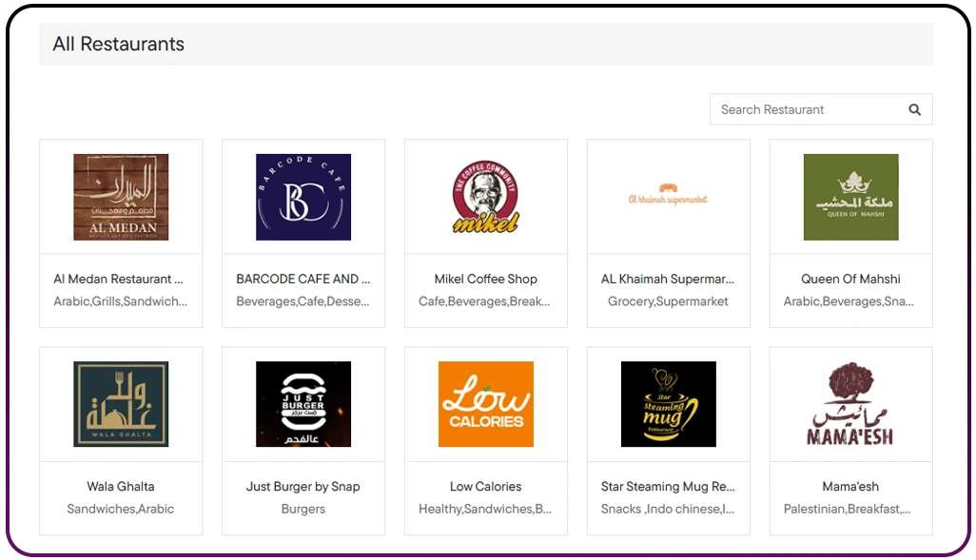Select the Just Burger by Snap logo
This screenshot has width=976, height=560.
303,403
